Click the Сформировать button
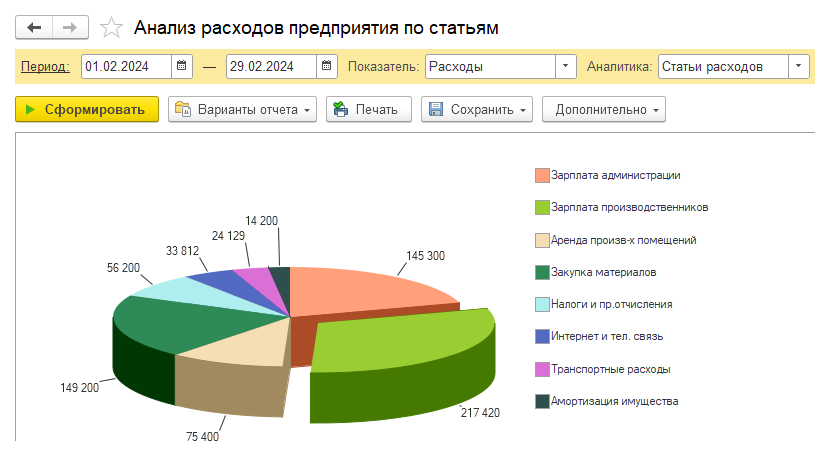Image resolution: width=830 pixels, height=456 pixels. tap(87, 109)
